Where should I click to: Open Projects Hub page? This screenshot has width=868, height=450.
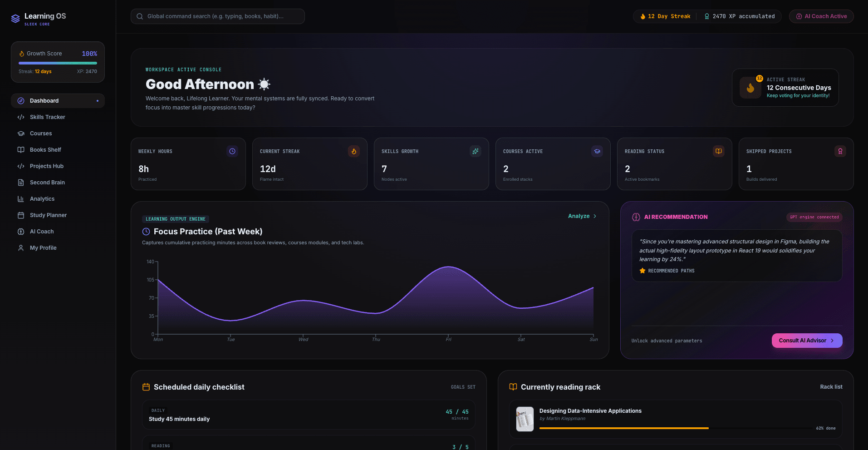coord(58,166)
